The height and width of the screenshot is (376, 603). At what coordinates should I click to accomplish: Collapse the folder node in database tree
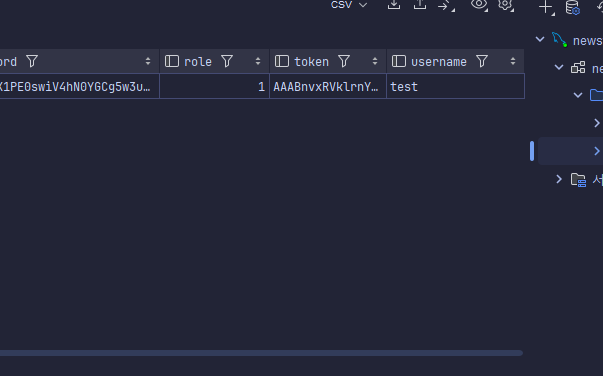point(578,95)
